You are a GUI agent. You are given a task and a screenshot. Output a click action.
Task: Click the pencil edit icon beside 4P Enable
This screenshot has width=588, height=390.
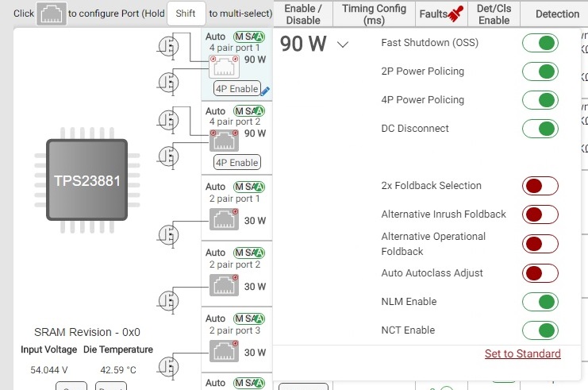(265, 91)
